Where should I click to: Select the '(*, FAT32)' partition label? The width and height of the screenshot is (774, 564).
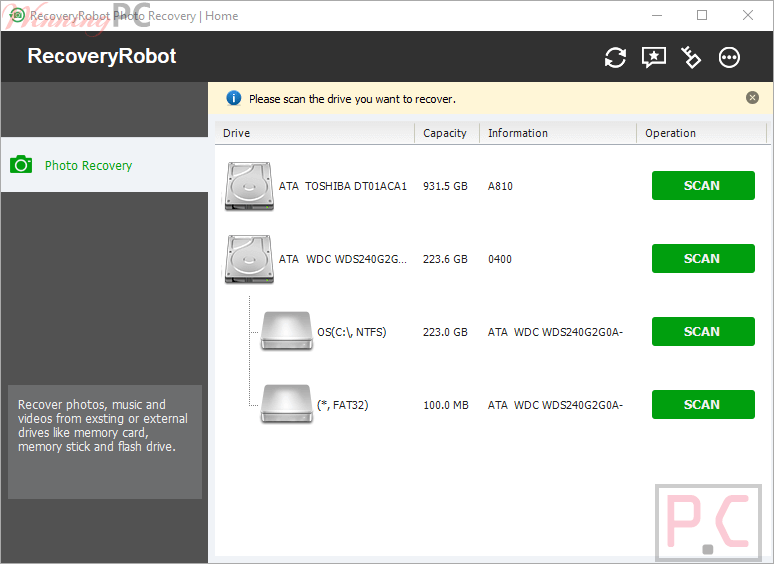pos(343,405)
